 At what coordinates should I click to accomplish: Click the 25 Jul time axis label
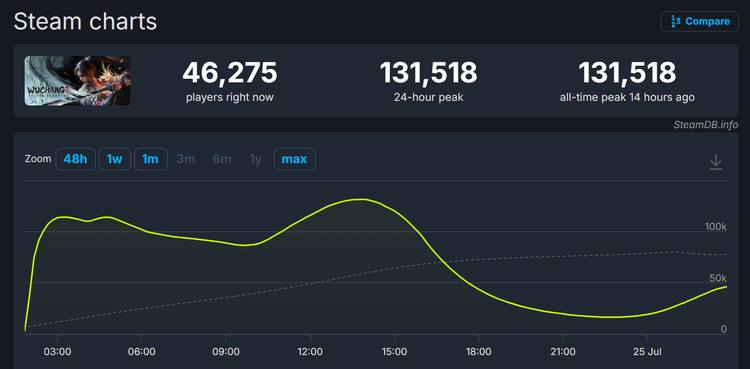pos(647,352)
